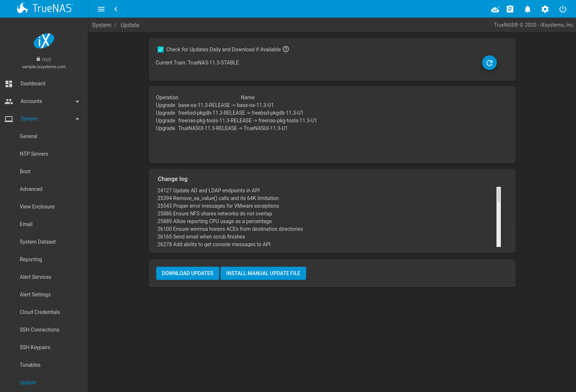Viewport: 576px width, 392px height.
Task: Open Tunables page
Action: coord(30,365)
